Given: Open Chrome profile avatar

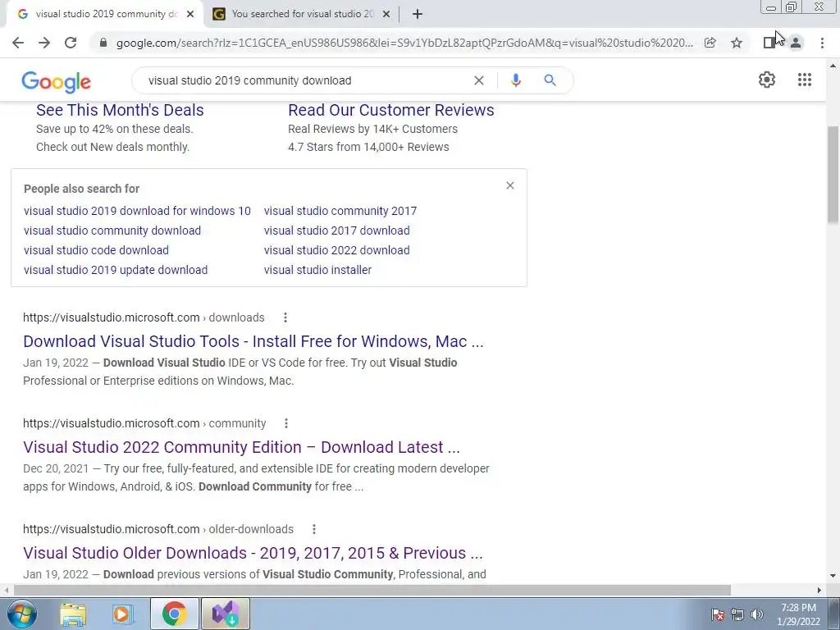Looking at the screenshot, I should [x=796, y=43].
